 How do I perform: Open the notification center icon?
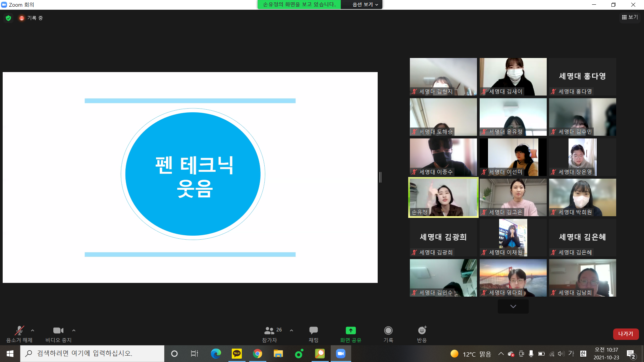point(631,354)
